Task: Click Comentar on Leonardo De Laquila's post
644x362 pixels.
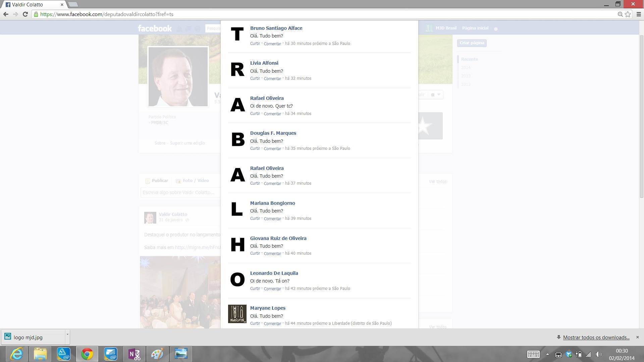Action: [272, 289]
